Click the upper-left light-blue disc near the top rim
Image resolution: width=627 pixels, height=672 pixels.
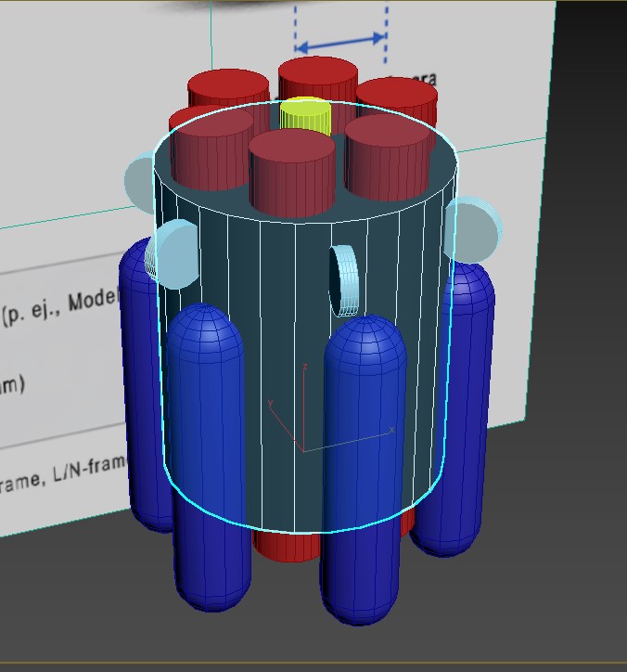pyautogui.click(x=139, y=184)
